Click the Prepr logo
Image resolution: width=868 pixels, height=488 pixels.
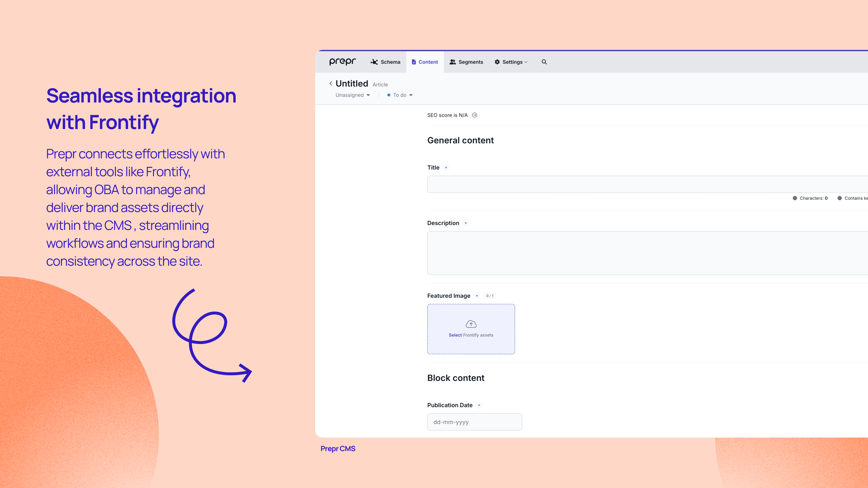[x=342, y=62]
